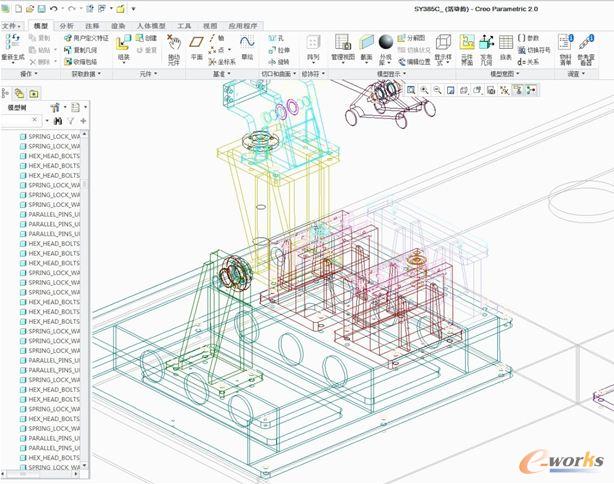
Task: Toggle 切换状况 in the model display group
Action: (412, 49)
